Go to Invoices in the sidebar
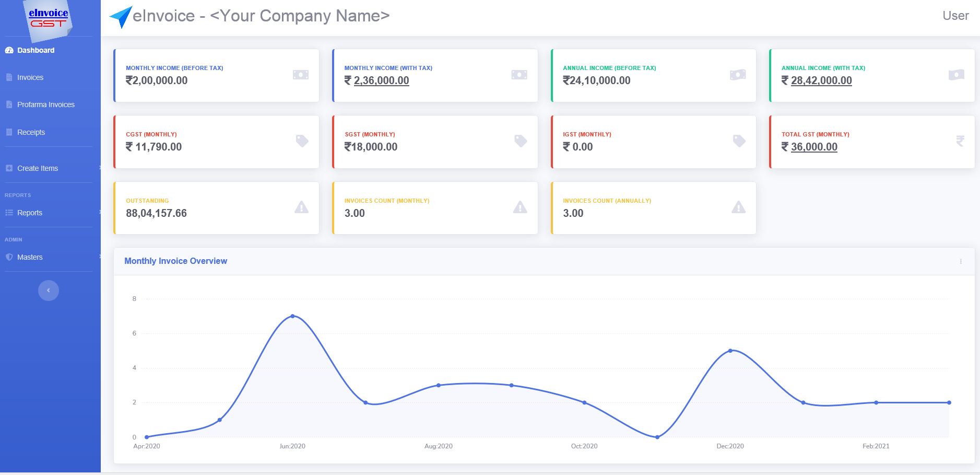Image resolution: width=980 pixels, height=475 pixels. (x=30, y=77)
